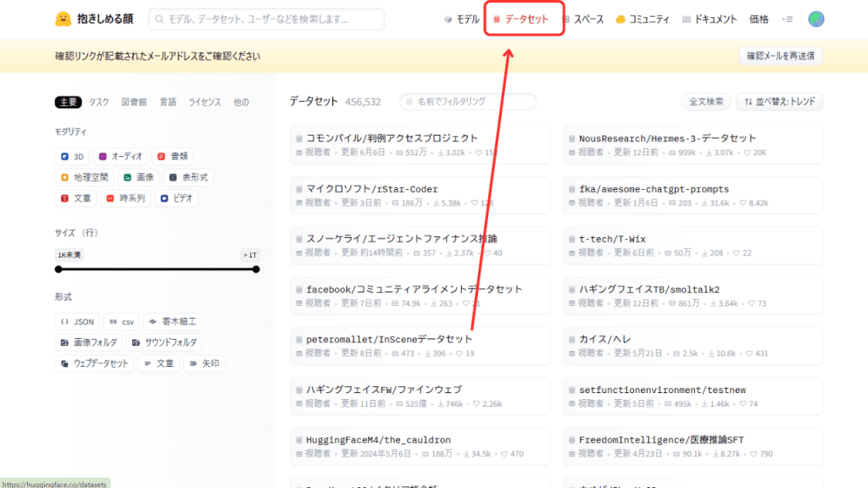
Task: Open ハギングフェイスTB/smoltalk2 dataset
Action: pyautogui.click(x=693, y=296)
